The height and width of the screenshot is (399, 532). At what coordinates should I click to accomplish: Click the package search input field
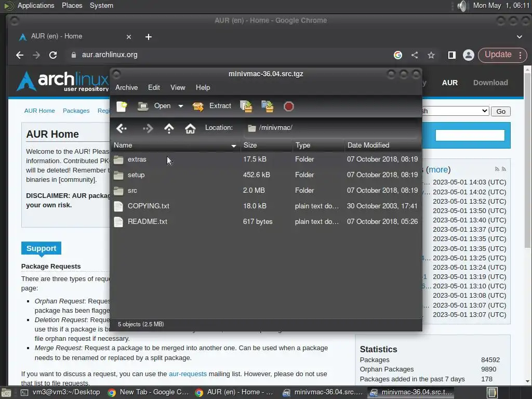[x=470, y=135]
